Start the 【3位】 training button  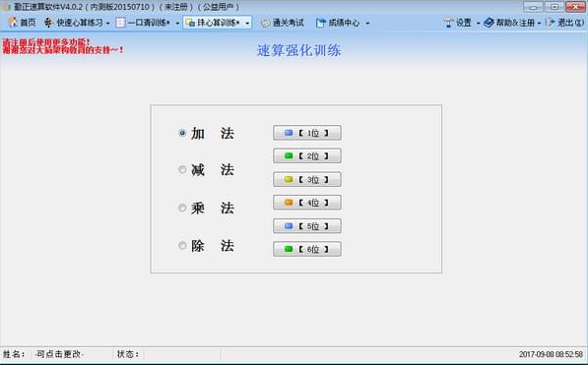[x=307, y=179]
